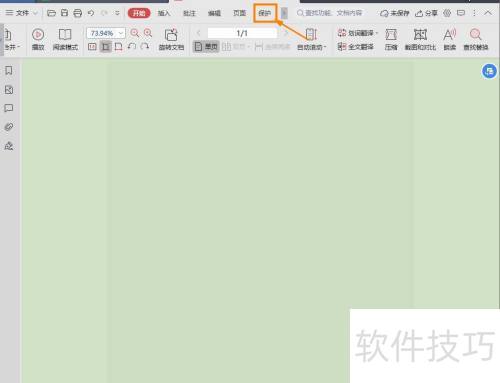Open the thumbnail panel in left sidebar
This screenshot has width=500, height=383.
pyautogui.click(x=9, y=89)
